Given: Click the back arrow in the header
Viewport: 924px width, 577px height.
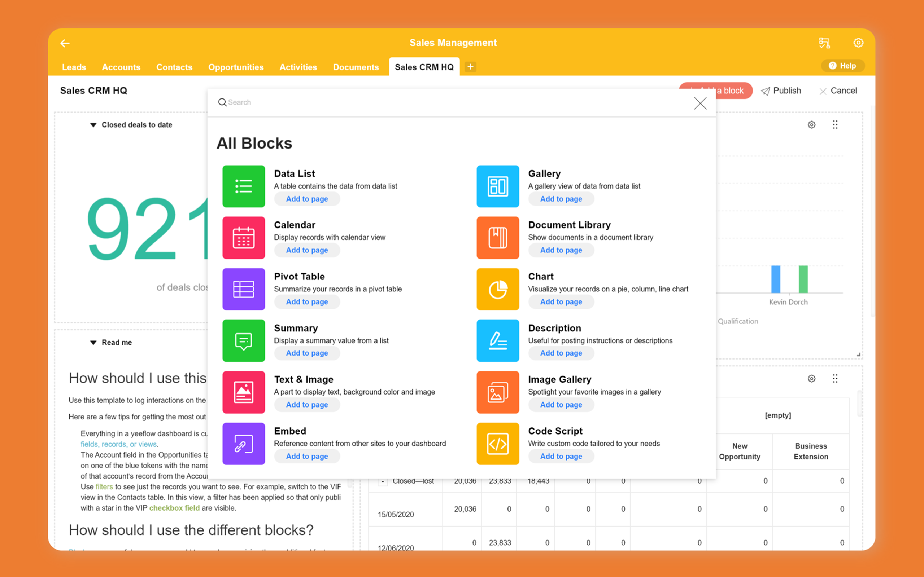Looking at the screenshot, I should (65, 43).
